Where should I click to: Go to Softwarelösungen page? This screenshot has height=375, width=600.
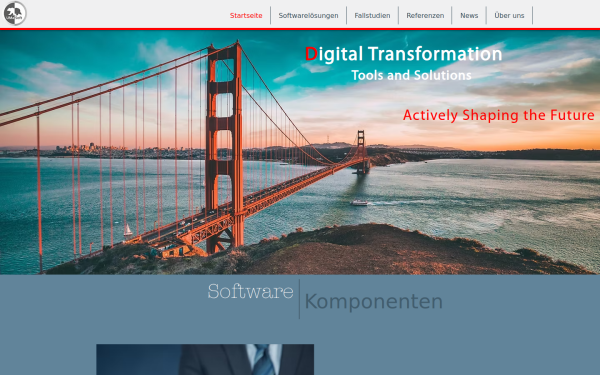308,16
